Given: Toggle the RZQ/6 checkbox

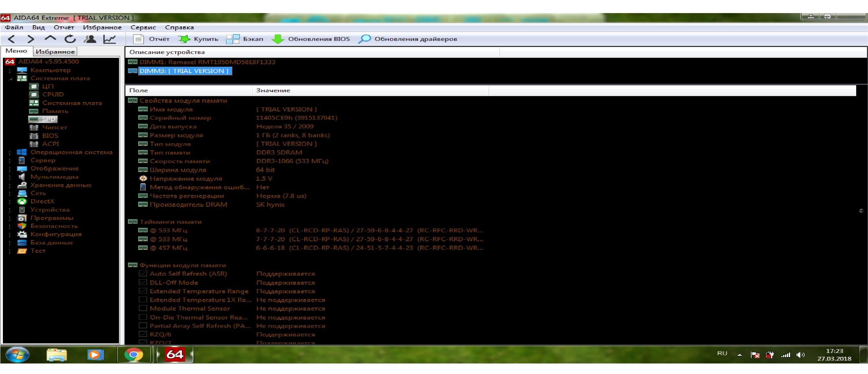Looking at the screenshot, I should click(x=143, y=334).
